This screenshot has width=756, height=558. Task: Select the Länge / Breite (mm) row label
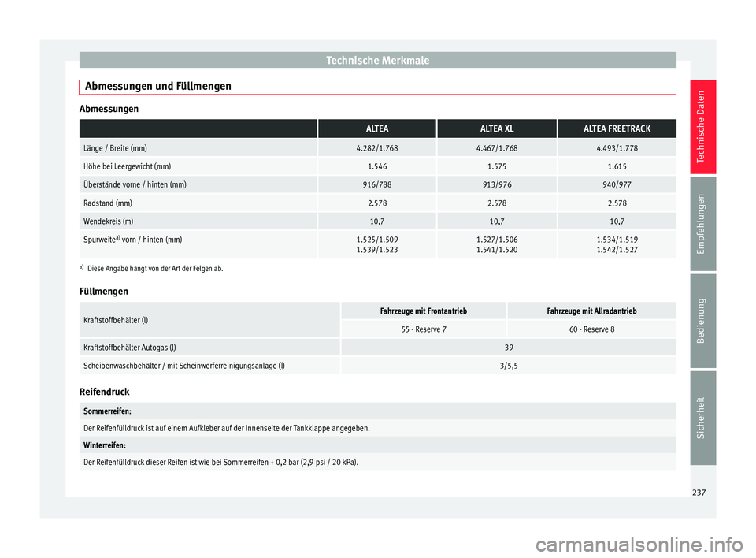115,148
